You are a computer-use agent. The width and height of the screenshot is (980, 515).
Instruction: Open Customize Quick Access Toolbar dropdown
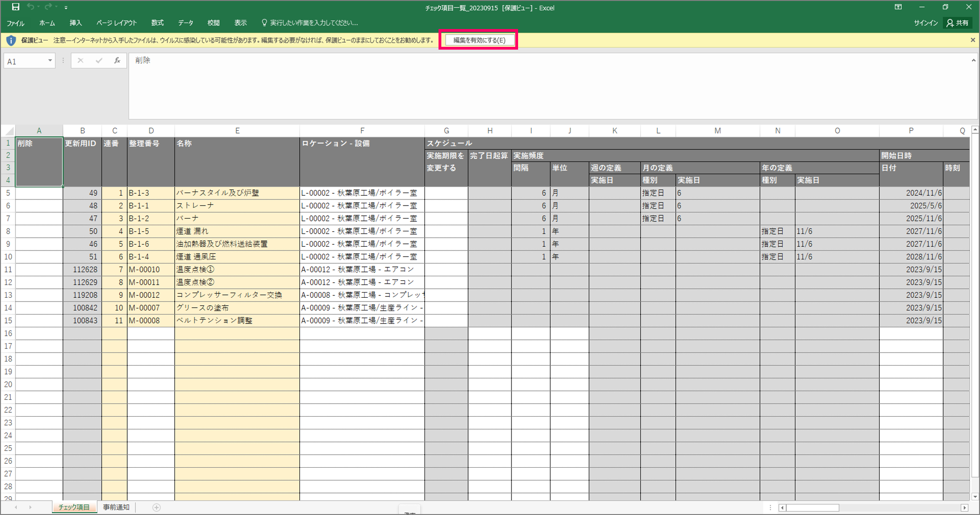[x=66, y=7]
